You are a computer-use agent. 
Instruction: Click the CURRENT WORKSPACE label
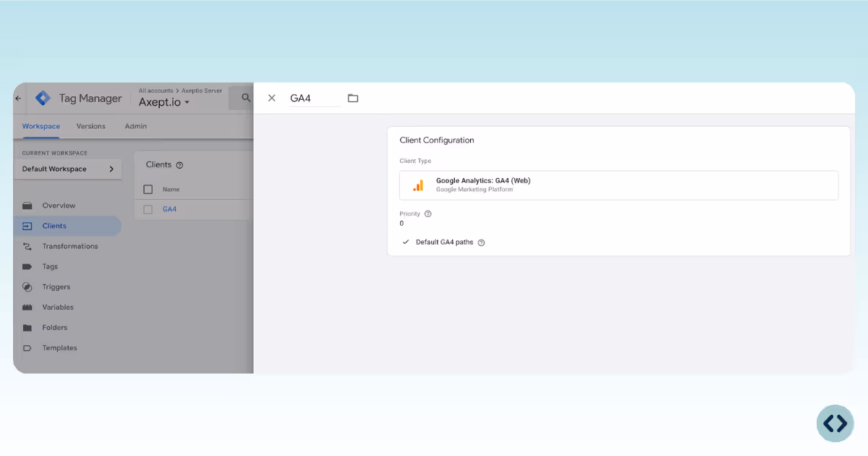click(x=54, y=153)
